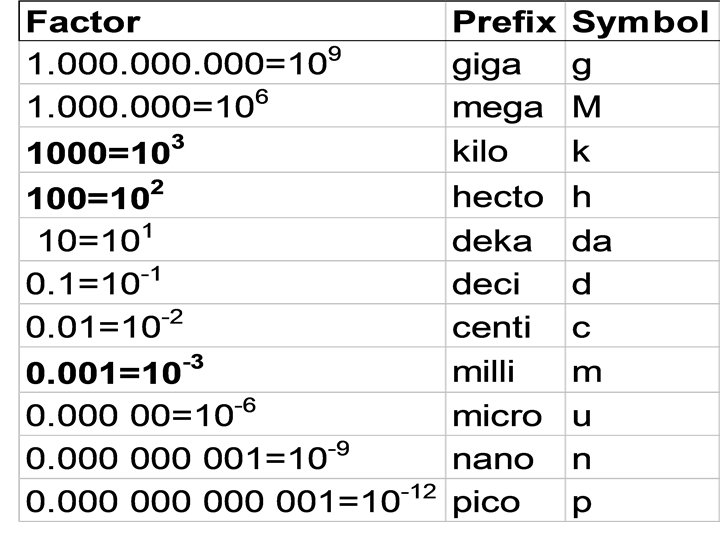Select the hecto prefix cell
This screenshot has height=540, width=720.
tap(497, 196)
